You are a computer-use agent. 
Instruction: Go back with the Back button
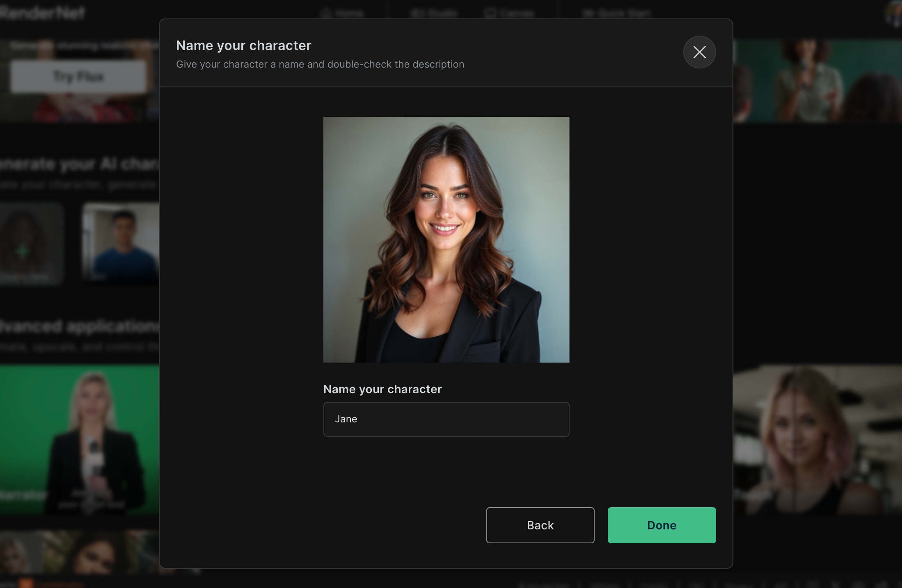coord(540,525)
